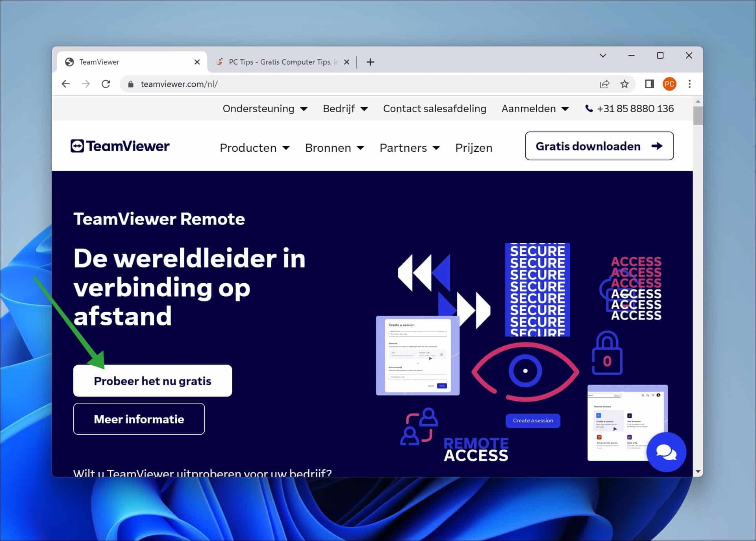Click the side panel icon
The image size is (756, 541).
pyautogui.click(x=649, y=84)
